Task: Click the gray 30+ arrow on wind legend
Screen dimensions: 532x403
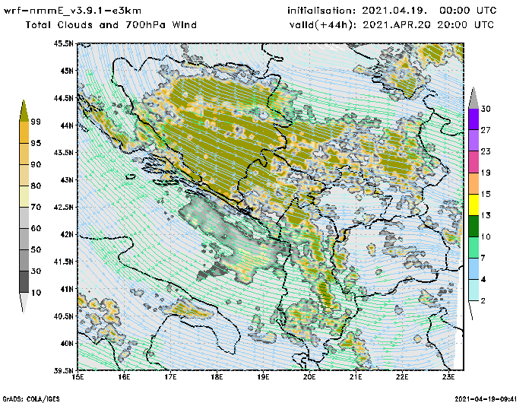Action: (x=473, y=98)
